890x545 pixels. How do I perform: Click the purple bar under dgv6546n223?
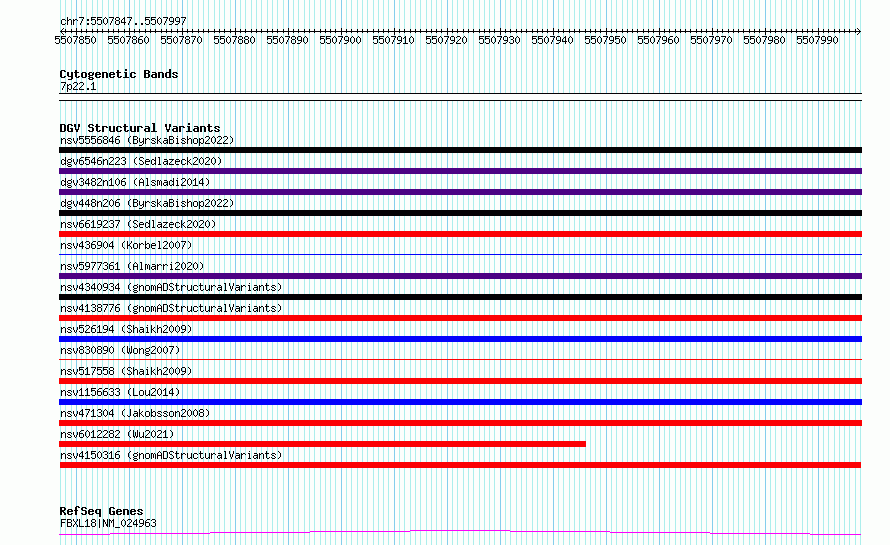460,171
